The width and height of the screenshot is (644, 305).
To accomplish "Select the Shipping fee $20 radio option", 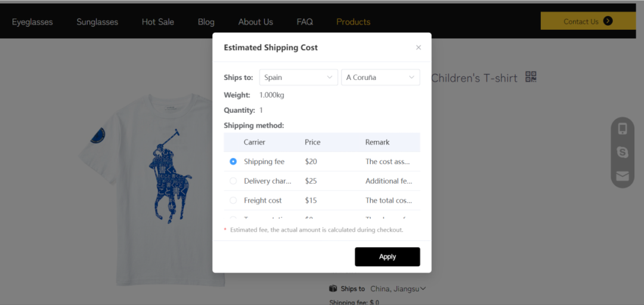I will coord(233,162).
